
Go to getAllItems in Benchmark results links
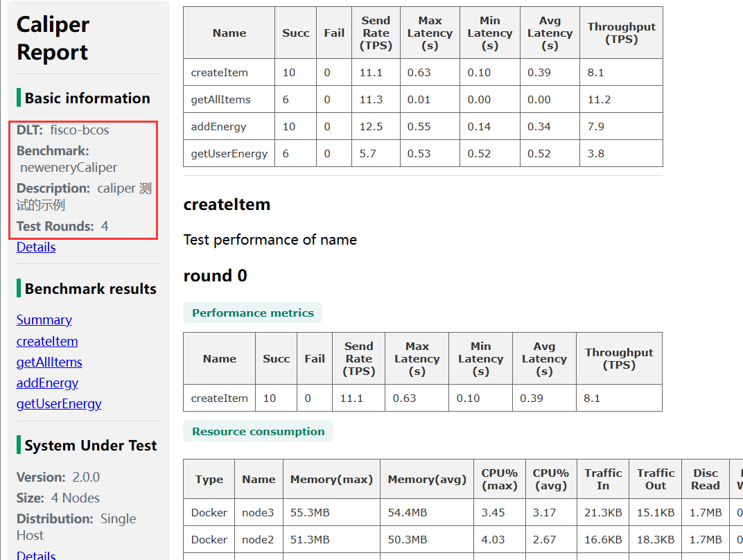(49, 362)
